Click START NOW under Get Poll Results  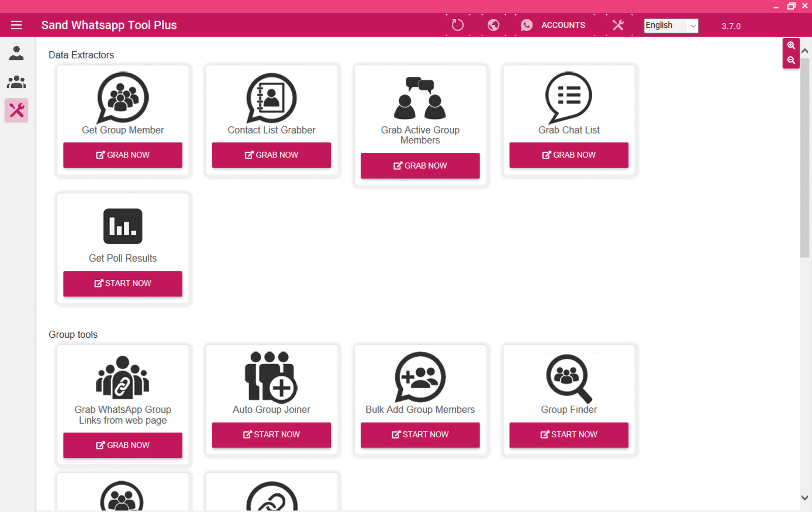pyautogui.click(x=123, y=283)
